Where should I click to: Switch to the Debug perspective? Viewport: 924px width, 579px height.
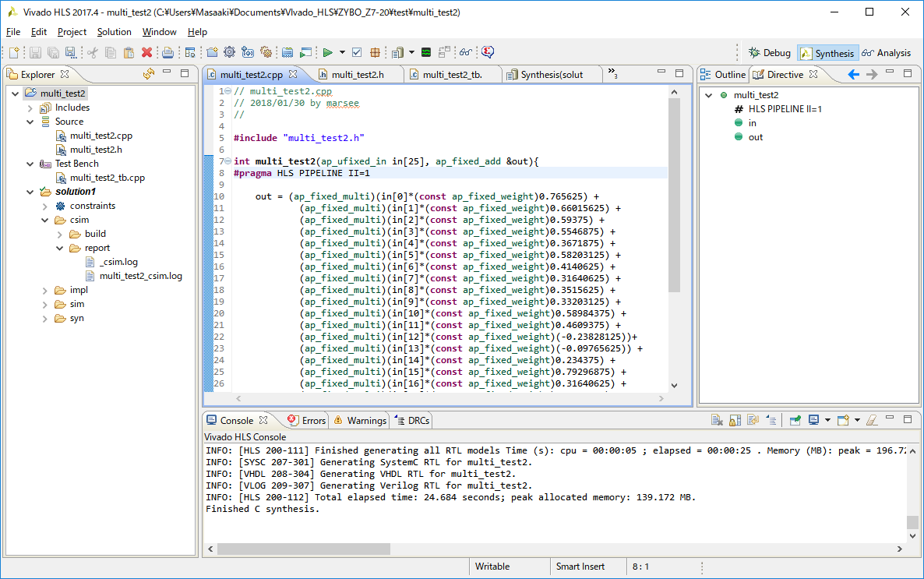point(770,53)
